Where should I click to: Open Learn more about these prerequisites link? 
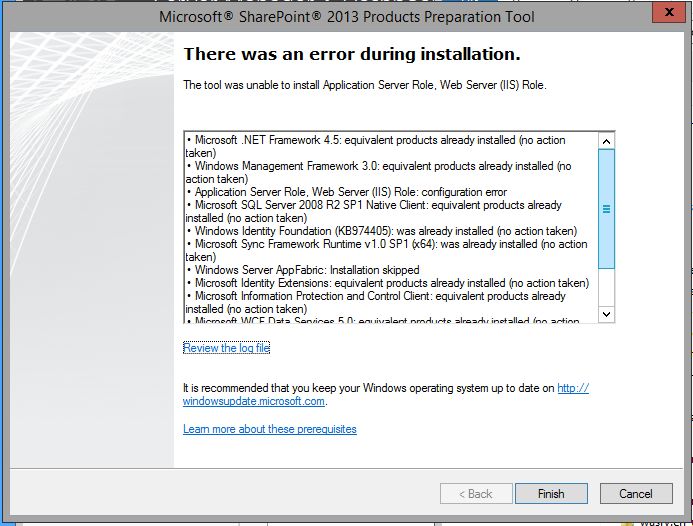coord(270,429)
